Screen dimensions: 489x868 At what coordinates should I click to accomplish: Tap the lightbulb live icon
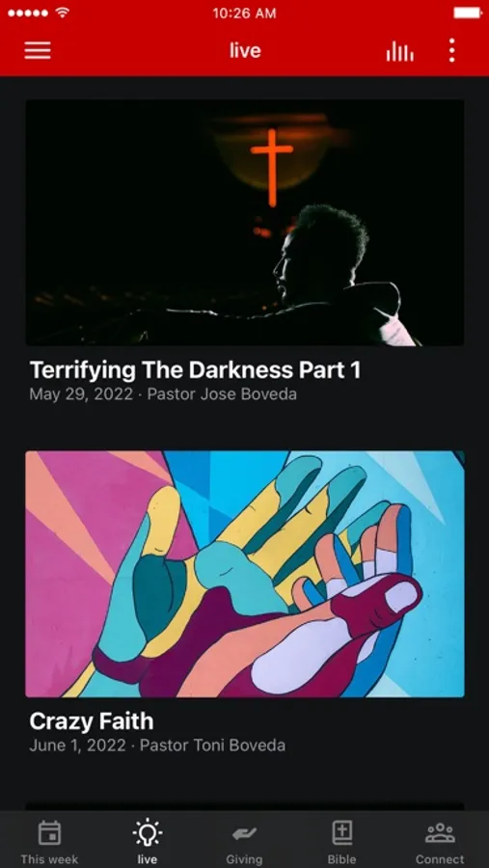click(147, 833)
